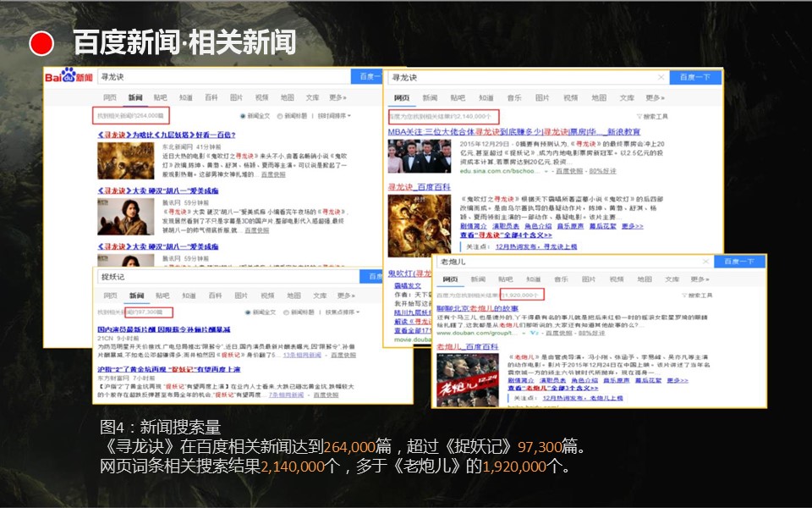Click 百度一下 button beside the 寻龙诀 web search
The image size is (812, 508).
[x=695, y=77]
